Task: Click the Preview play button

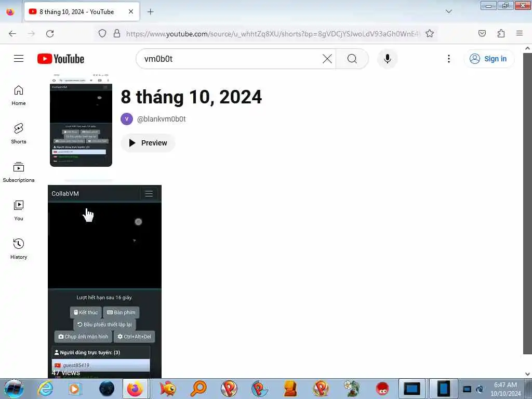Action: pyautogui.click(x=148, y=143)
